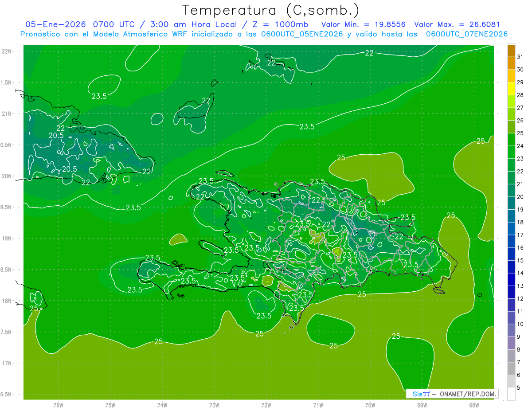Click the '22N' latitude axis label
This screenshot has height=411, width=532.
point(8,51)
